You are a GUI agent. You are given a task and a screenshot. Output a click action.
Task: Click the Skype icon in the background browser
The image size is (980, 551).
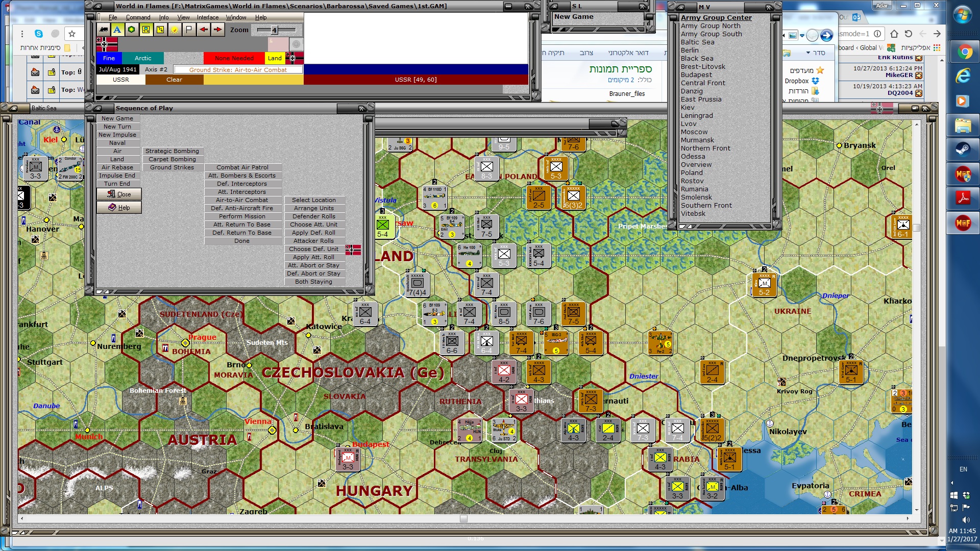click(39, 34)
